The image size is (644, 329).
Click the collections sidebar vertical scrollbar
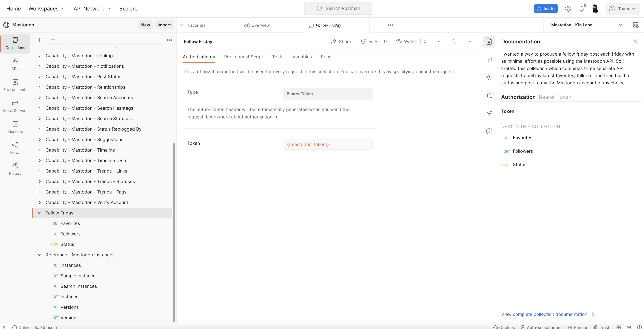174,232
